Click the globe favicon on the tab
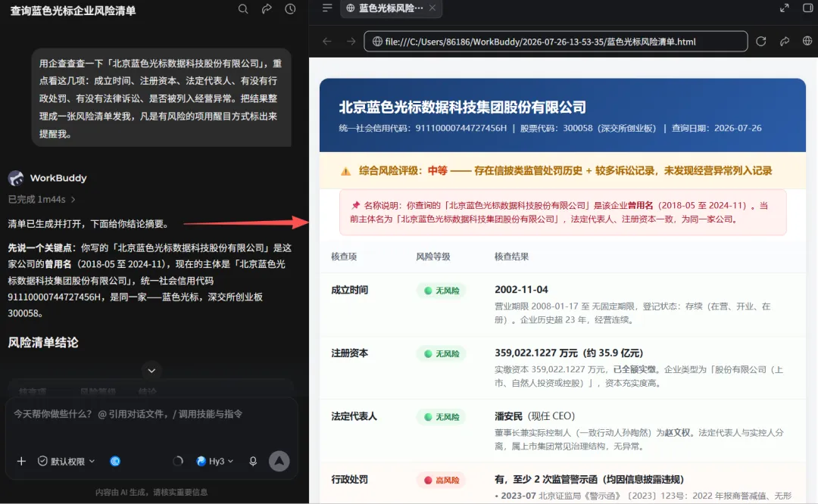The width and height of the screenshot is (818, 504). (351, 8)
